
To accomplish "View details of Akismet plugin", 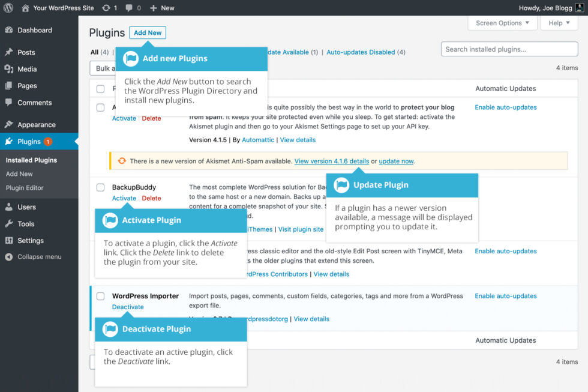I will [x=298, y=140].
